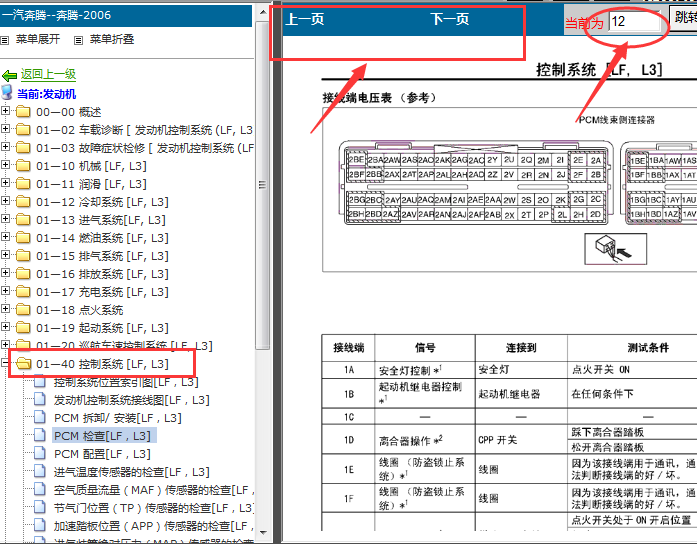The width and height of the screenshot is (697, 544).
Task: Go to 上一页 previous page
Action: (304, 19)
